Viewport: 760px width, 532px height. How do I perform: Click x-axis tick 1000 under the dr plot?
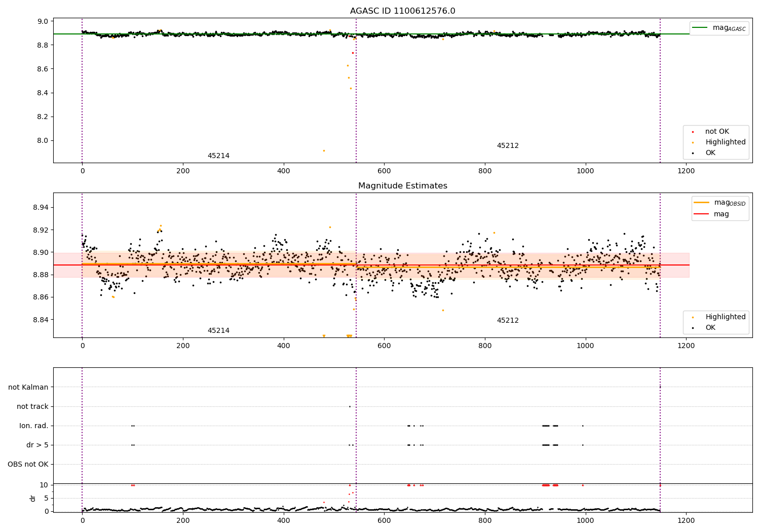585,520
